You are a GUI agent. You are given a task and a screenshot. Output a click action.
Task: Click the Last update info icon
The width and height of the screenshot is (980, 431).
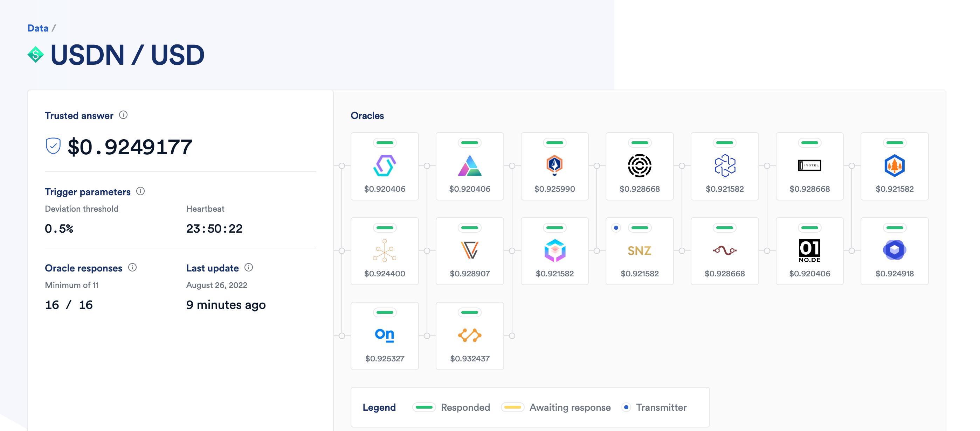(x=249, y=268)
